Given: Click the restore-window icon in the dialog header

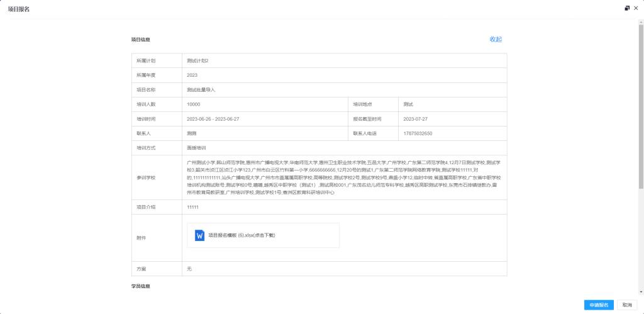Looking at the screenshot, I should [626, 8].
